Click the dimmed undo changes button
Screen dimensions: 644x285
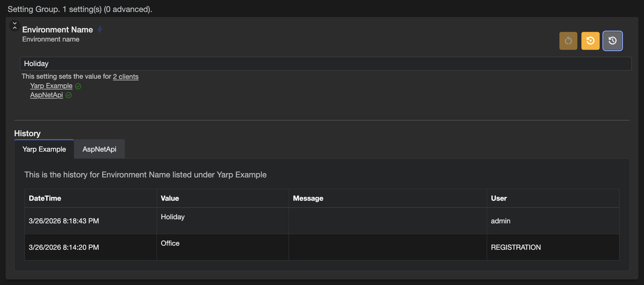click(x=568, y=41)
